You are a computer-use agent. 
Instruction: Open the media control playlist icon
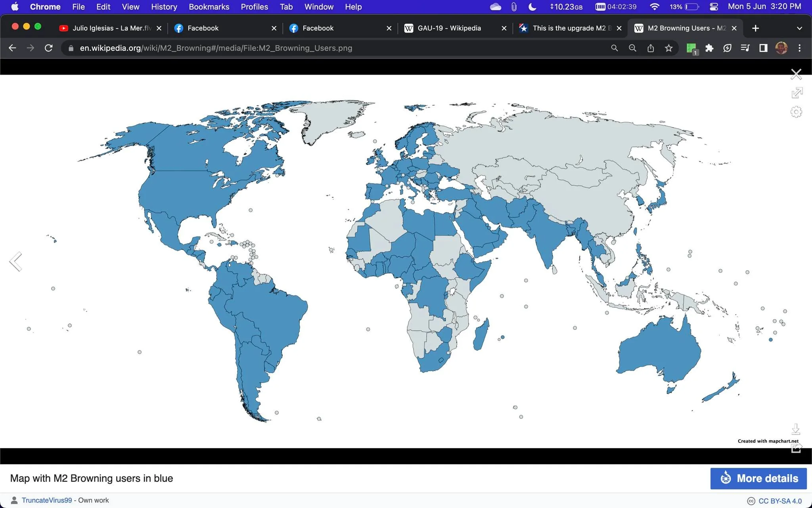[x=745, y=48]
